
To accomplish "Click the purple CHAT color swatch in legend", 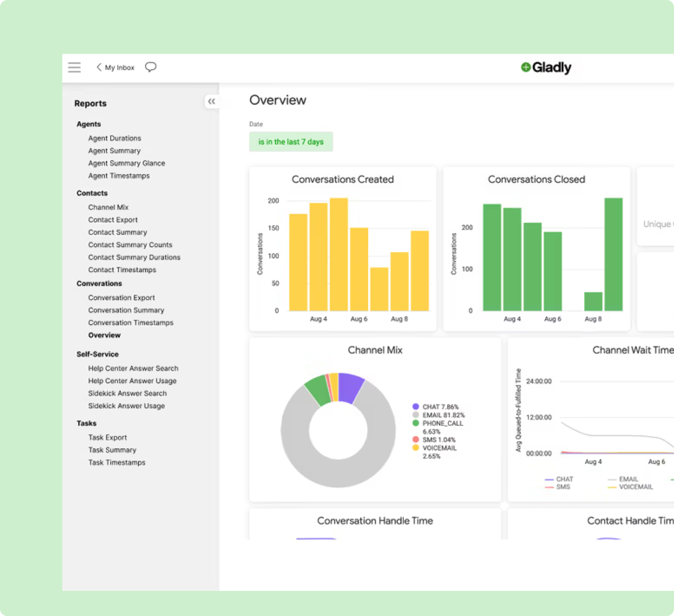I will [415, 406].
